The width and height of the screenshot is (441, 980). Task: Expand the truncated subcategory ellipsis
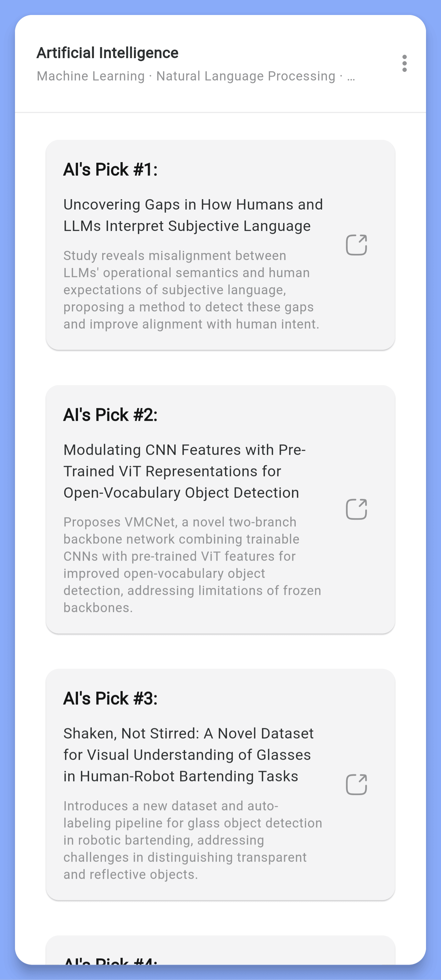point(351,77)
